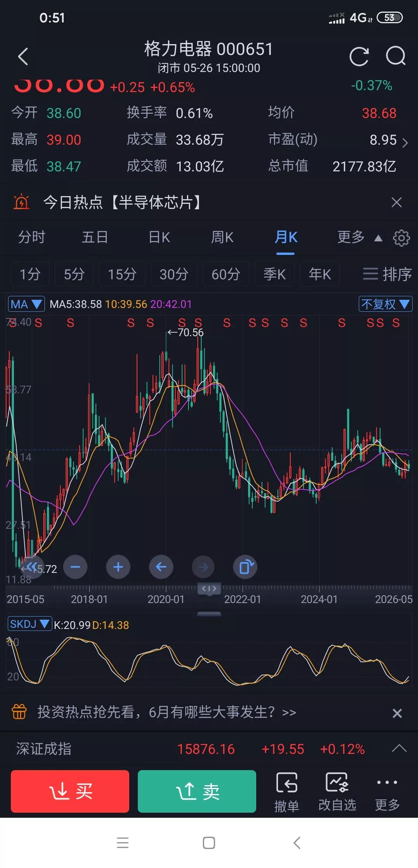
Task: Tap the hot topic alarm icon
Action: 21,202
